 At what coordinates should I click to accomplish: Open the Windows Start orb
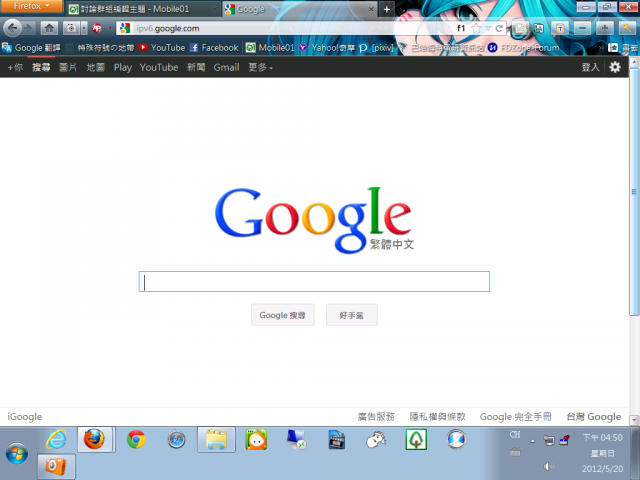17,454
